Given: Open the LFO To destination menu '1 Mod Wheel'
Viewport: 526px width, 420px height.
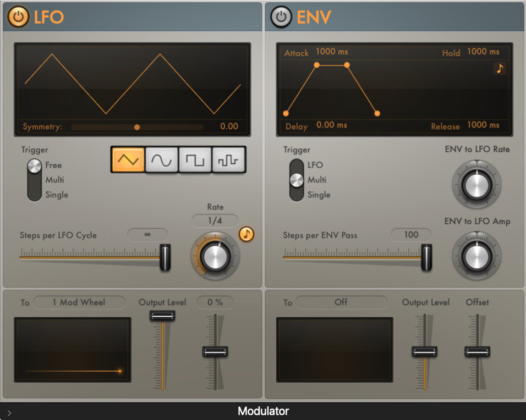Looking at the screenshot, I should click(x=79, y=302).
